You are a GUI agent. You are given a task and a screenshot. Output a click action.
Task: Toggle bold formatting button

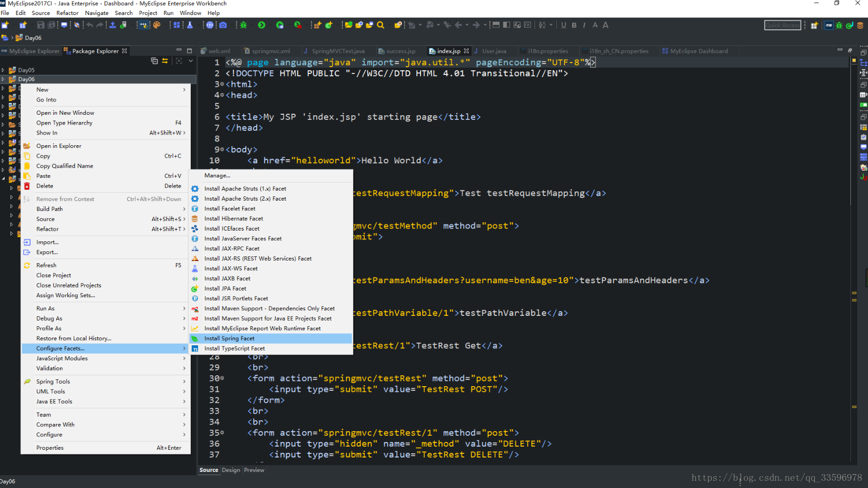click(574, 25)
